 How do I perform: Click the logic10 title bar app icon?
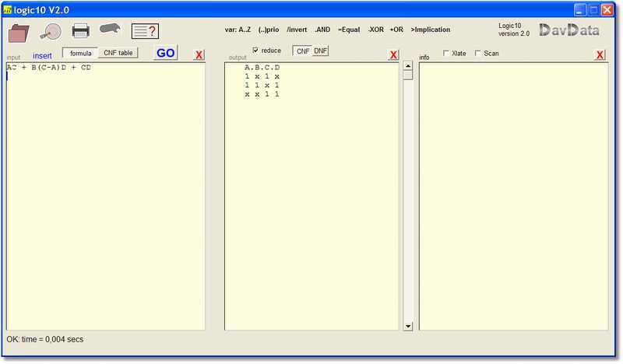[8, 10]
